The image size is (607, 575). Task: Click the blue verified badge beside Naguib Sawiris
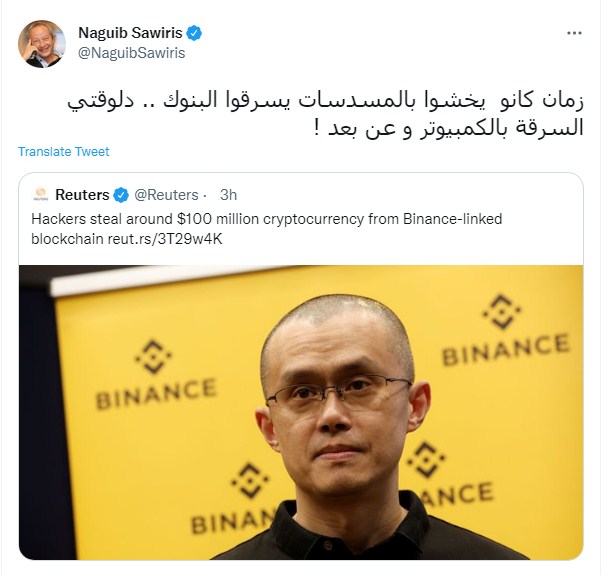(194, 33)
